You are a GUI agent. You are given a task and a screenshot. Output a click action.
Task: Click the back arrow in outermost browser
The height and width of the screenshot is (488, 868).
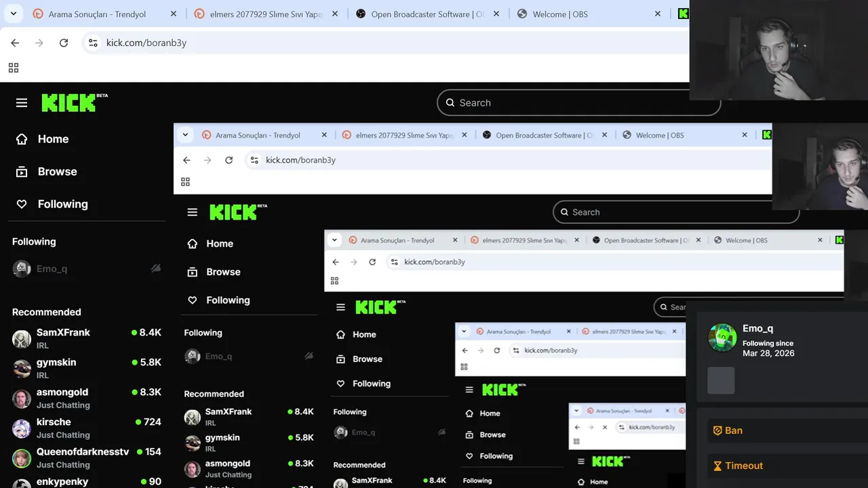coord(15,43)
